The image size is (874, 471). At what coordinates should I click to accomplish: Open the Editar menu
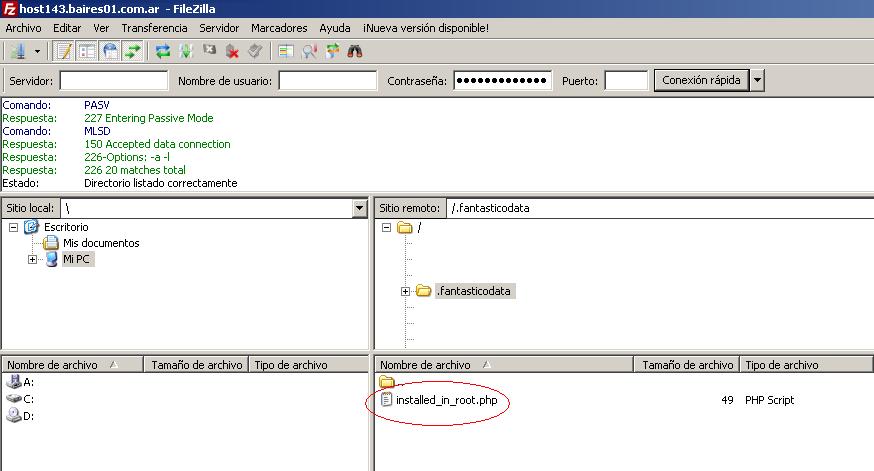[67, 28]
